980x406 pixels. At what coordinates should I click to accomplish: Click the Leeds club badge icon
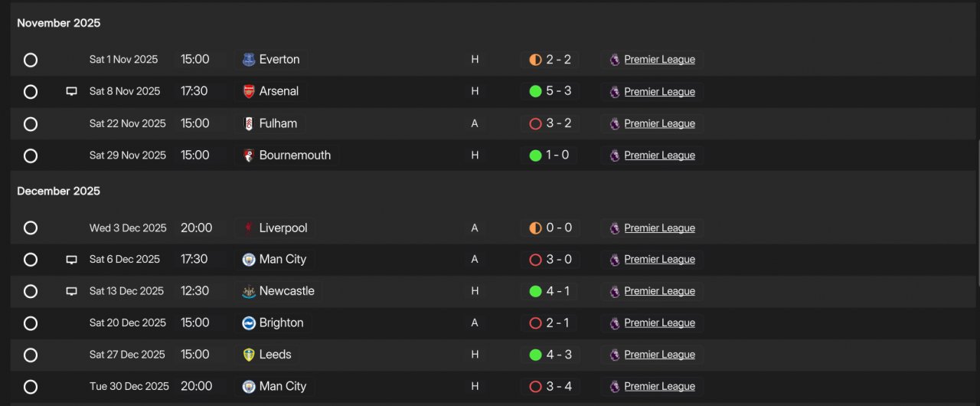click(249, 355)
